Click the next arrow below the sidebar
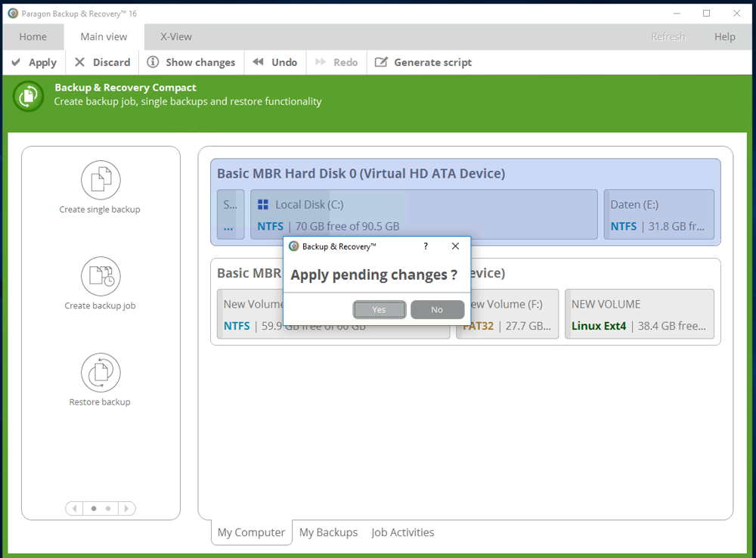 (128, 508)
